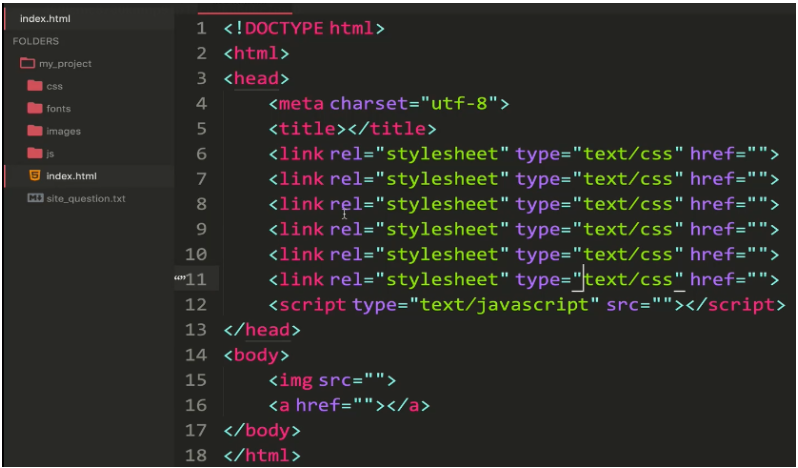
Task: Click the meta tag name on line 4
Action: [301, 104]
